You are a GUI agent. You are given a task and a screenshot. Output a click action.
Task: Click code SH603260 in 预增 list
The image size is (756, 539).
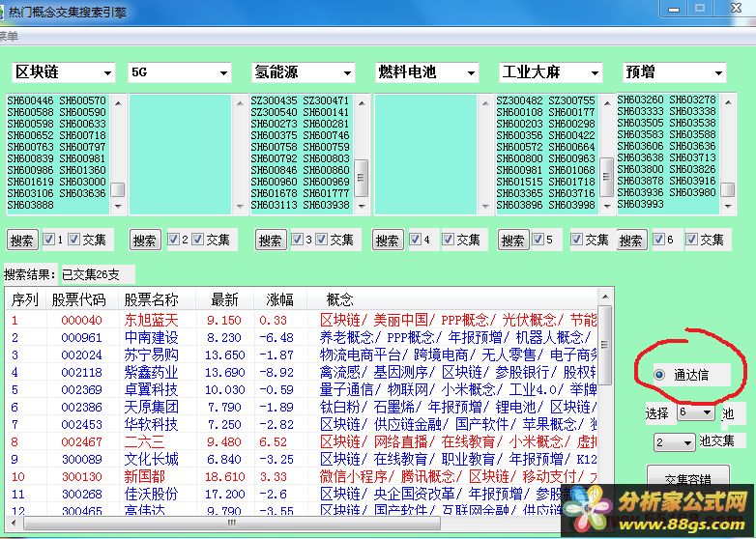click(640, 99)
